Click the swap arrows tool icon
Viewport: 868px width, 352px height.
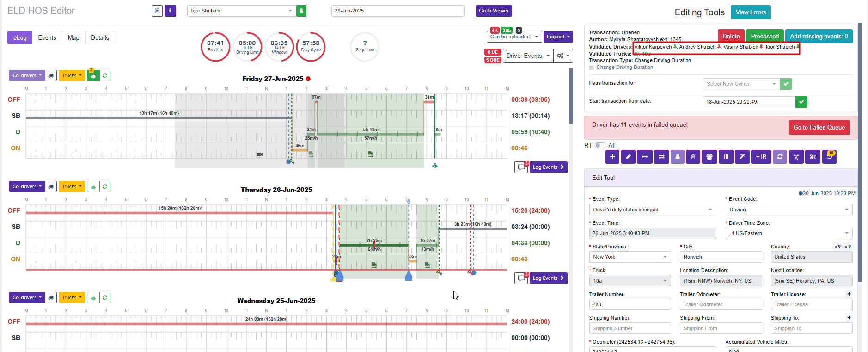(661, 157)
